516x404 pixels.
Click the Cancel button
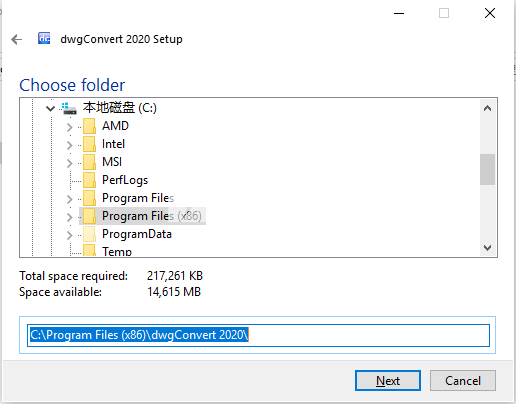[463, 380]
